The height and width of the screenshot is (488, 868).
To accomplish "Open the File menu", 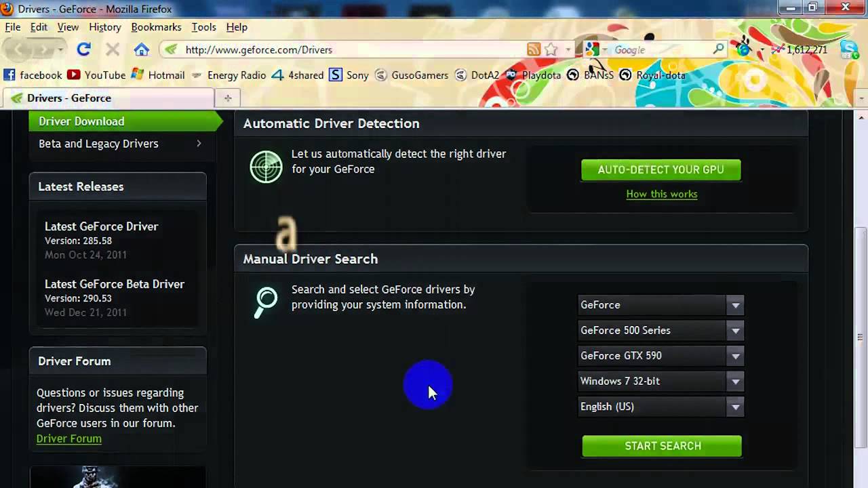I will point(13,27).
